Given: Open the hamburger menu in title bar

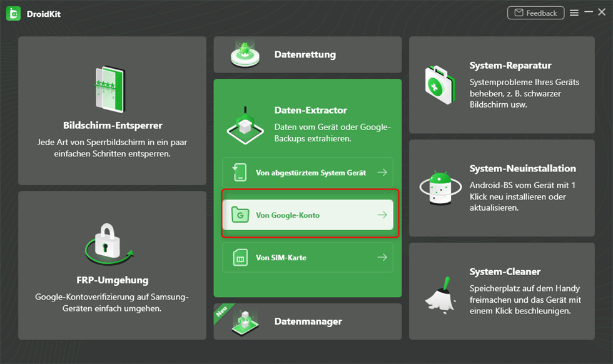Looking at the screenshot, I should pos(574,13).
